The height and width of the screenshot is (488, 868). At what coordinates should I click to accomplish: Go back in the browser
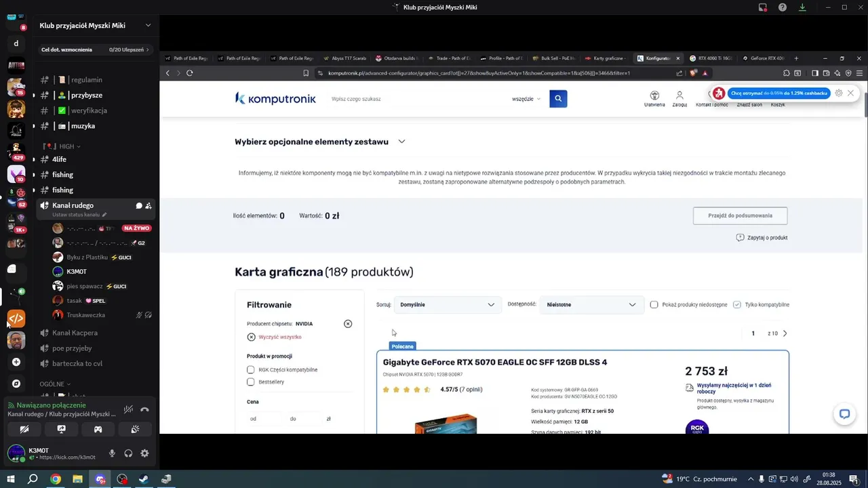pos(168,73)
